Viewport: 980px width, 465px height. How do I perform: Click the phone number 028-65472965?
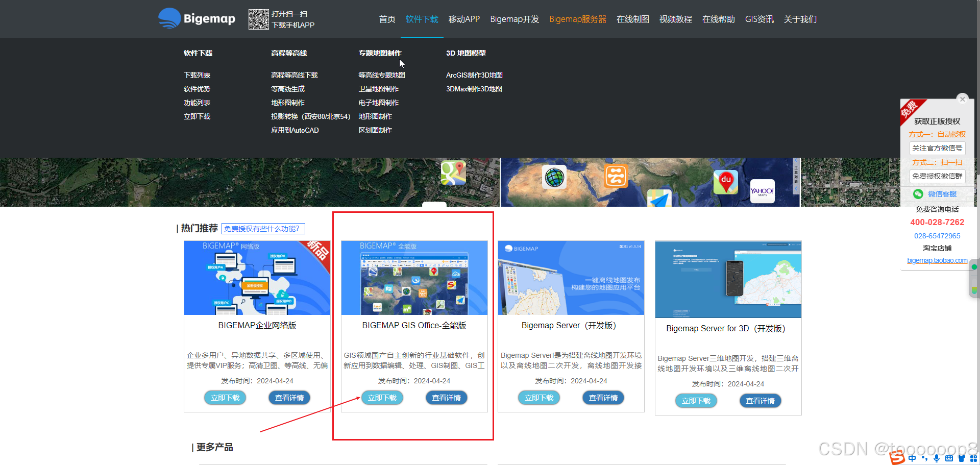click(x=937, y=236)
